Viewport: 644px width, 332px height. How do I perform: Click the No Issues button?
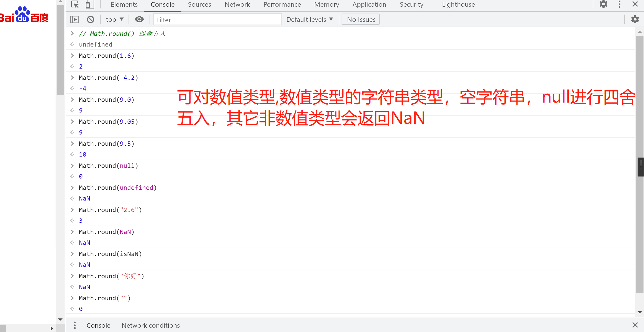coord(361,19)
